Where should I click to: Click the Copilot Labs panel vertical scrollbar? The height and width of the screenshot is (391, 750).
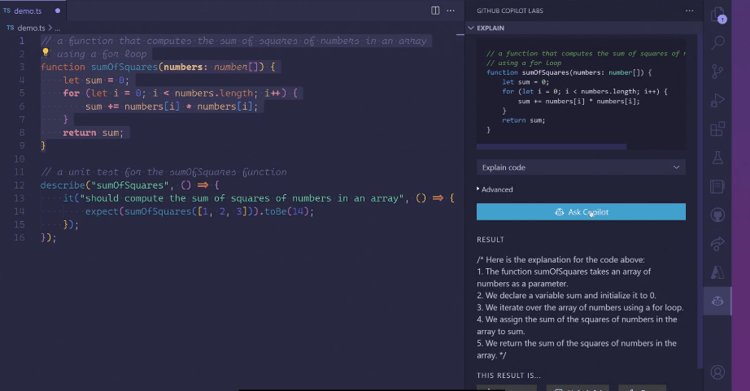(700, 201)
